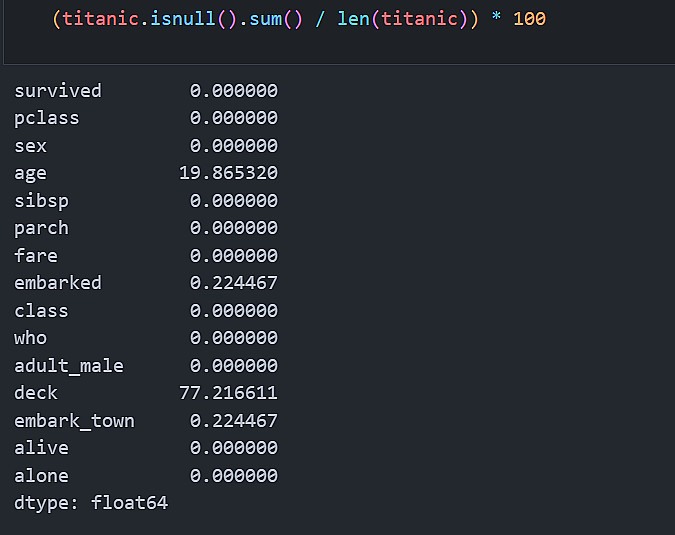This screenshot has width=675, height=535.
Task: Click the alive row label
Action: [x=42, y=448]
